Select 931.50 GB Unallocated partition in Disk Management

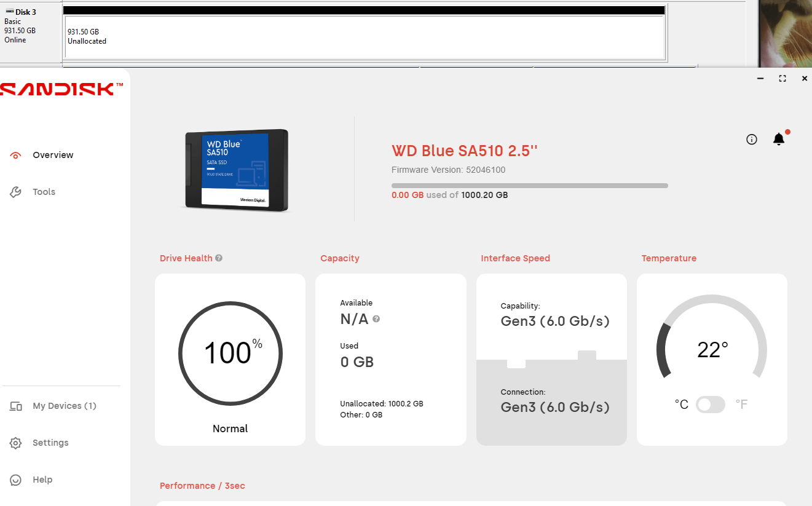click(x=365, y=37)
